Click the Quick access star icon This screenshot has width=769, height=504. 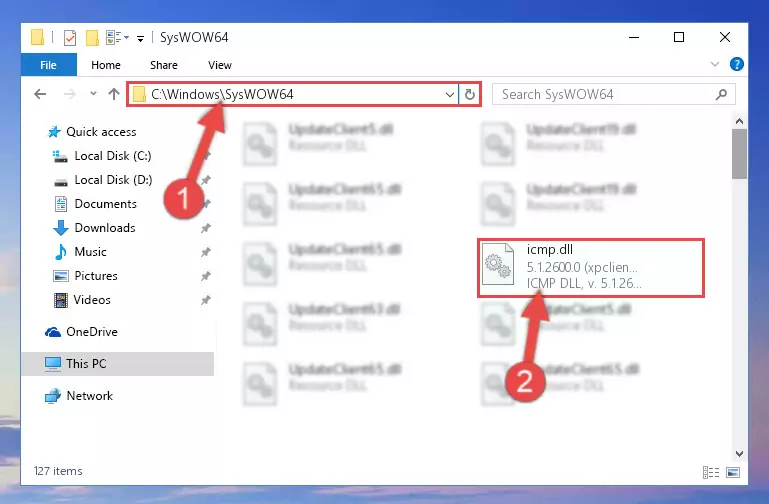coord(54,132)
